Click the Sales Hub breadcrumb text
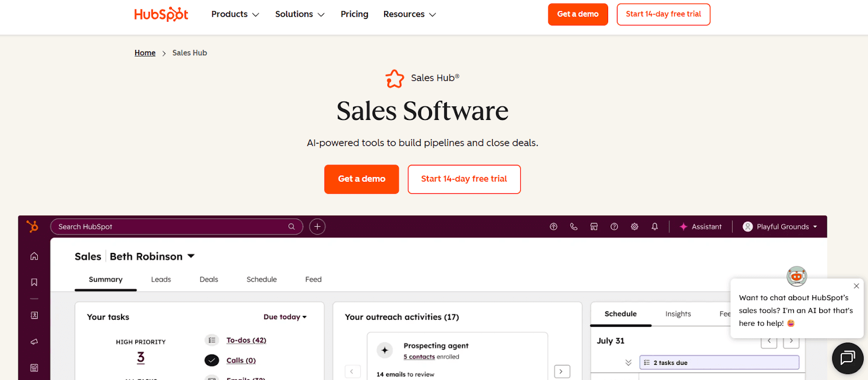868x380 pixels. tap(190, 53)
